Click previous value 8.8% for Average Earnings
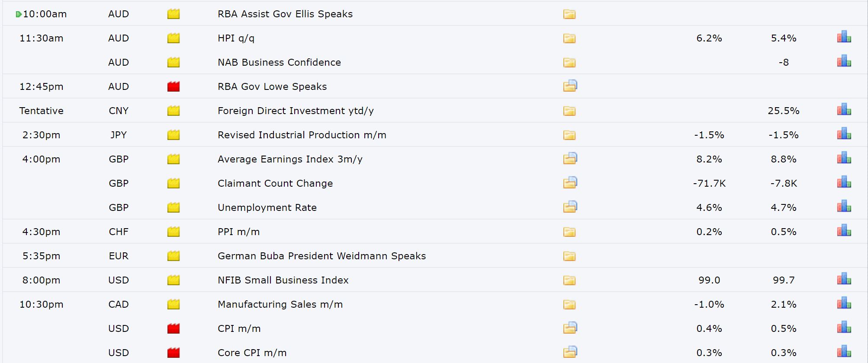This screenshot has width=868, height=363. pos(784,159)
